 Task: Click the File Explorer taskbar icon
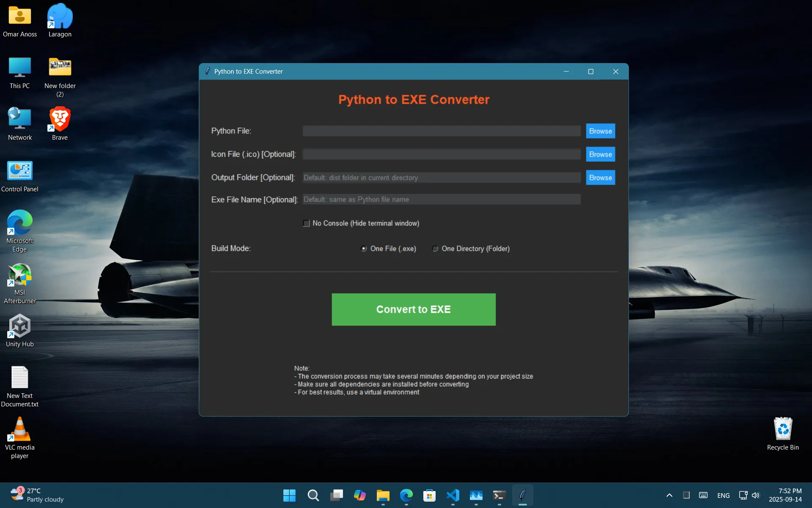383,495
